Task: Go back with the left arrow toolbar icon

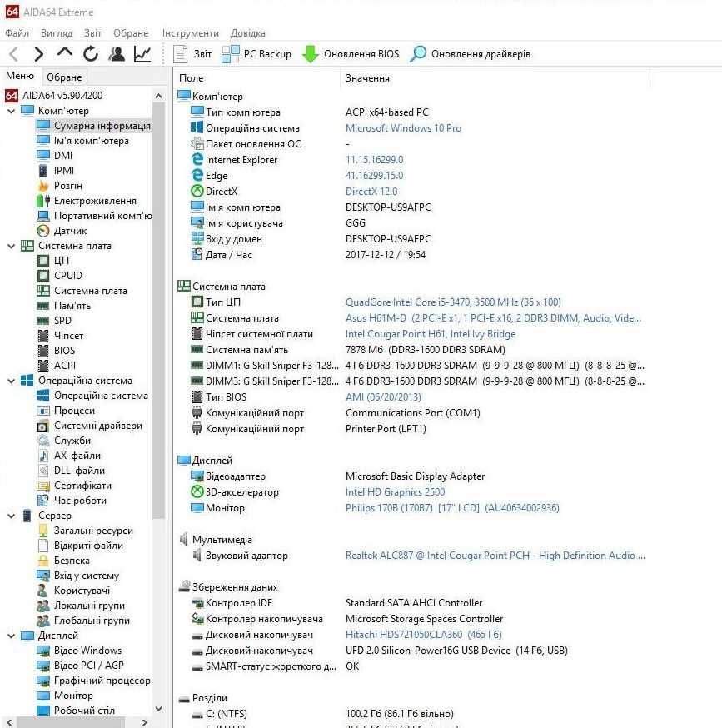Action: pyautogui.click(x=14, y=54)
